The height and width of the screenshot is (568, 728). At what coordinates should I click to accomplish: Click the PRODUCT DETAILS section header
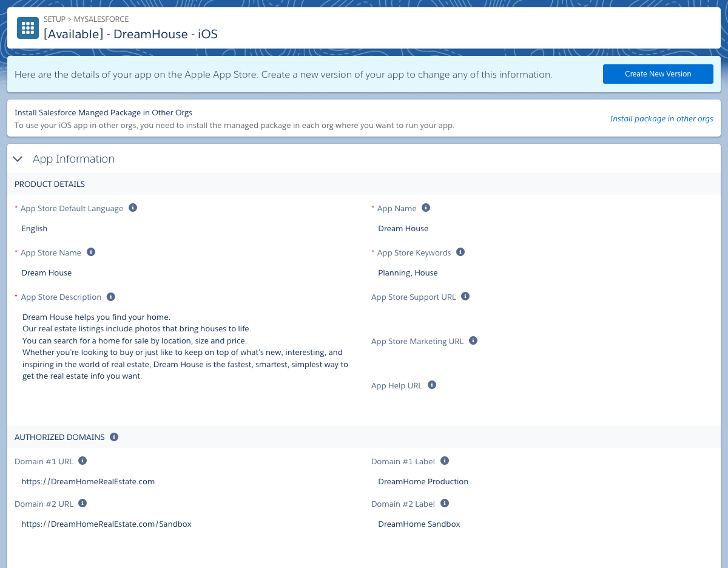click(50, 184)
